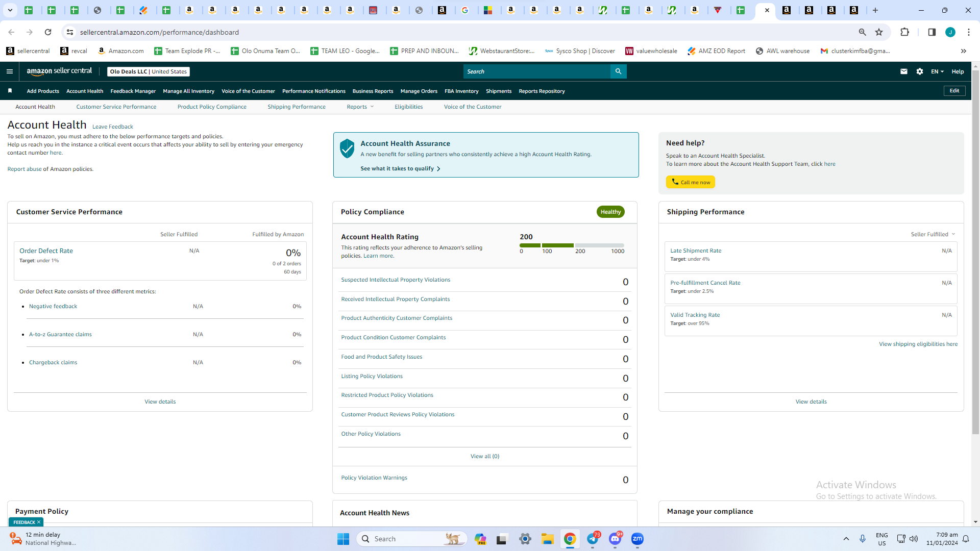Open Discord from the taskbar
This screenshot has width=980, height=551.
coord(615,539)
